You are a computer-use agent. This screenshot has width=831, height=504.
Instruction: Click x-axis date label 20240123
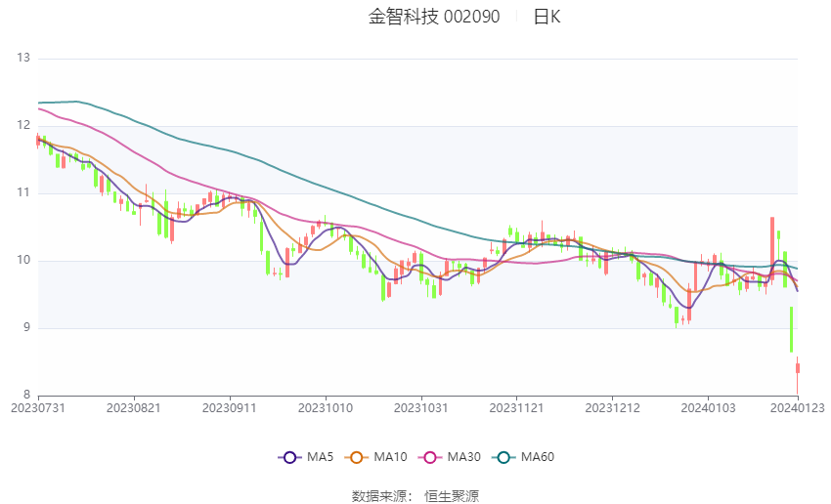[x=797, y=408]
